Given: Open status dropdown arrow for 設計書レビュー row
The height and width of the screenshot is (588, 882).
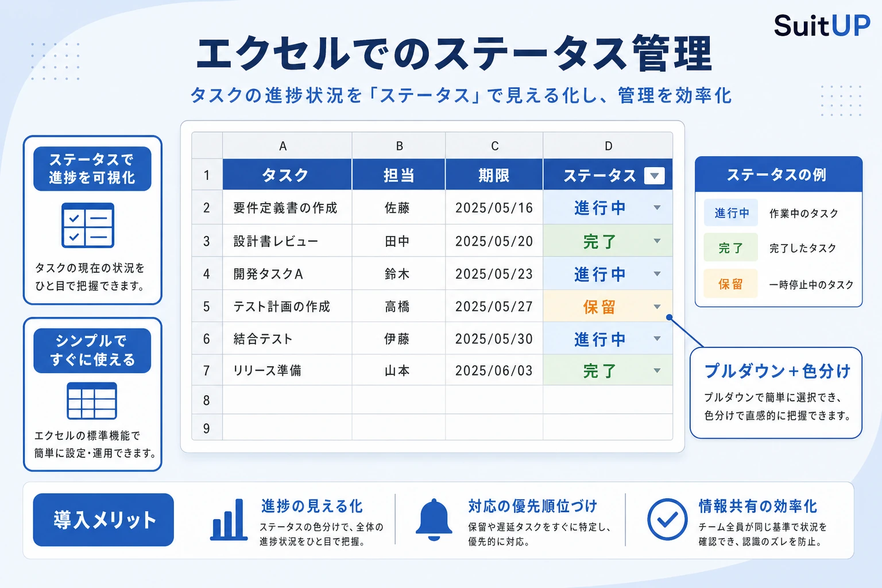Looking at the screenshot, I should (657, 241).
